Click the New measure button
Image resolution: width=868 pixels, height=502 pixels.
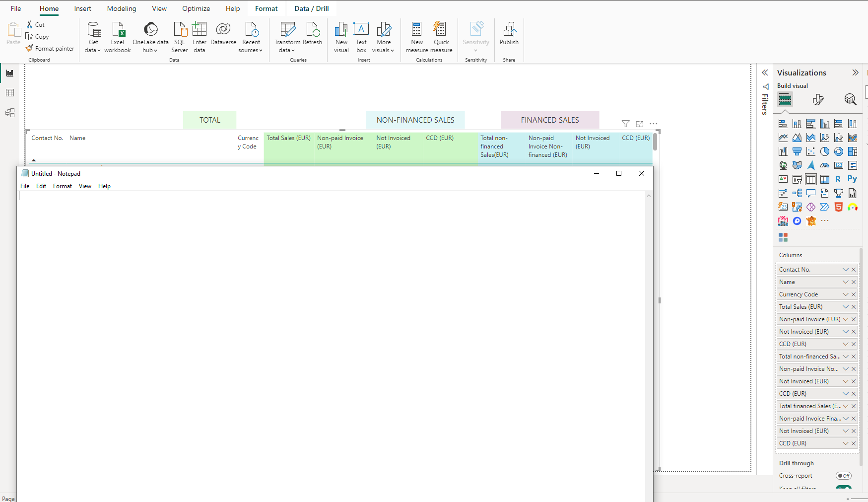coord(417,37)
